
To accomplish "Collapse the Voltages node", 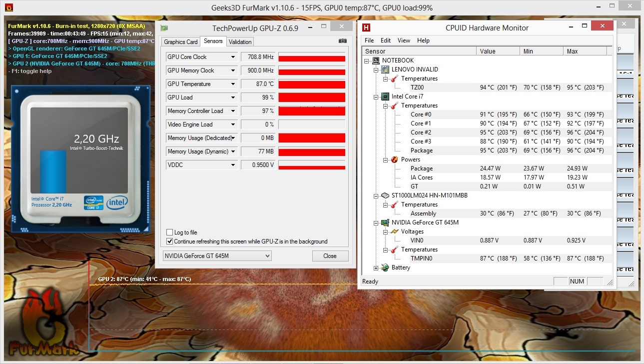I will [x=385, y=232].
